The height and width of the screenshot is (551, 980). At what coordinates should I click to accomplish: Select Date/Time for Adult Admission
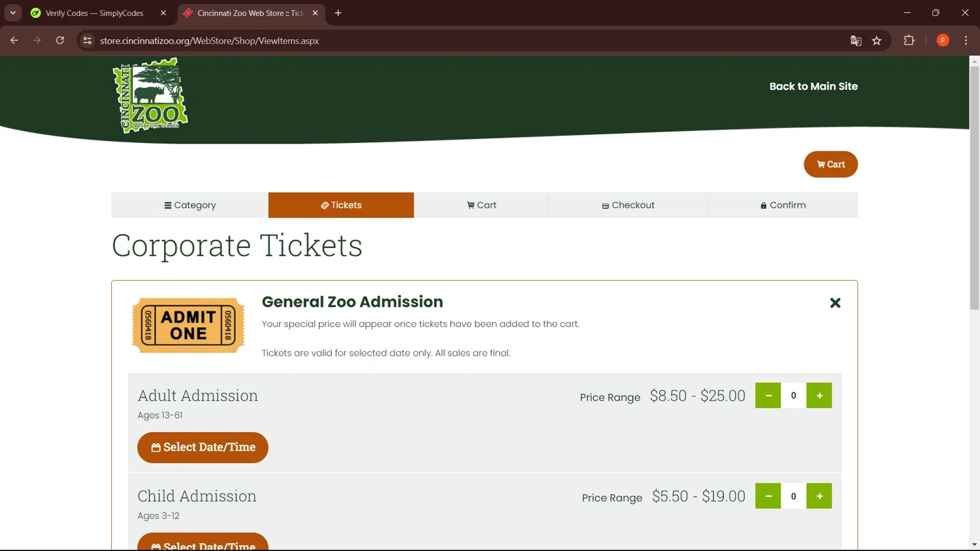203,448
